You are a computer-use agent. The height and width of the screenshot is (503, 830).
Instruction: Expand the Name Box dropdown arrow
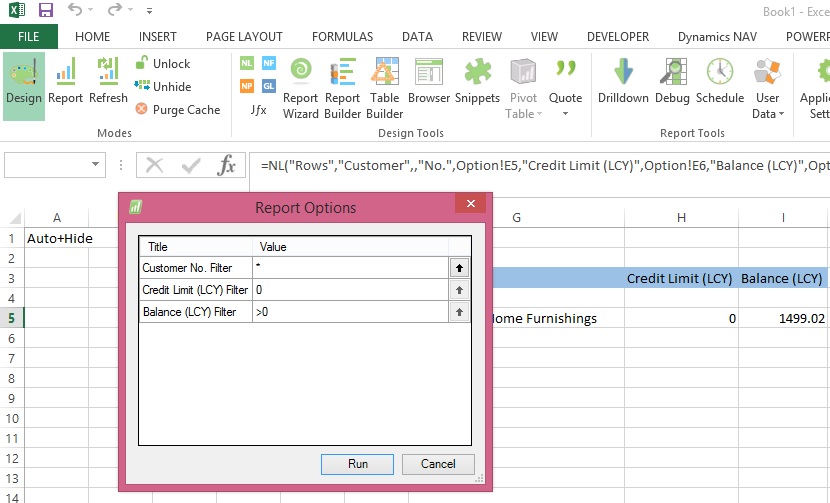click(x=97, y=165)
